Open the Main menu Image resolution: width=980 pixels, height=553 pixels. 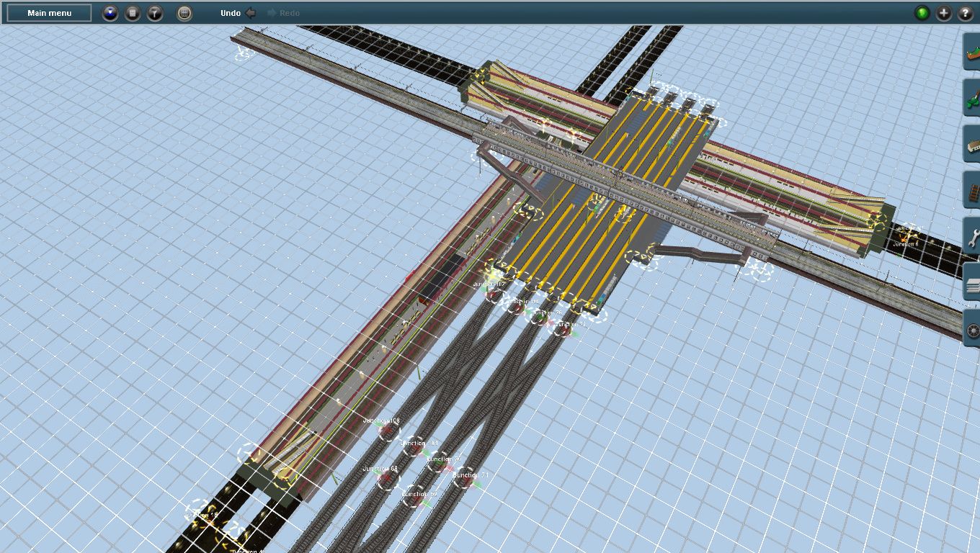(x=49, y=13)
